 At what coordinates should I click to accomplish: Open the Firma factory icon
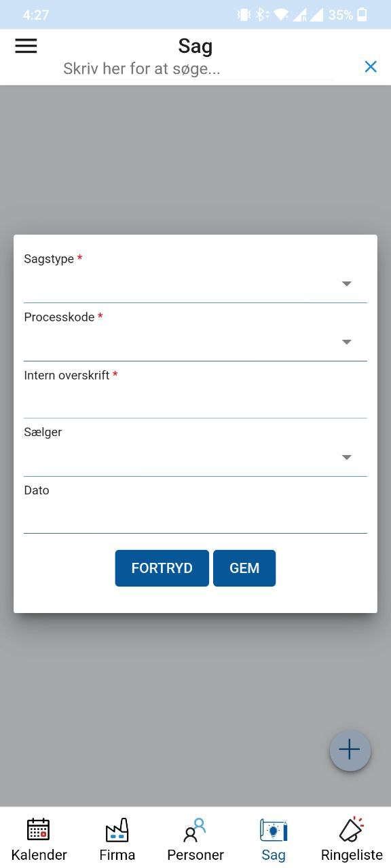coord(117,829)
